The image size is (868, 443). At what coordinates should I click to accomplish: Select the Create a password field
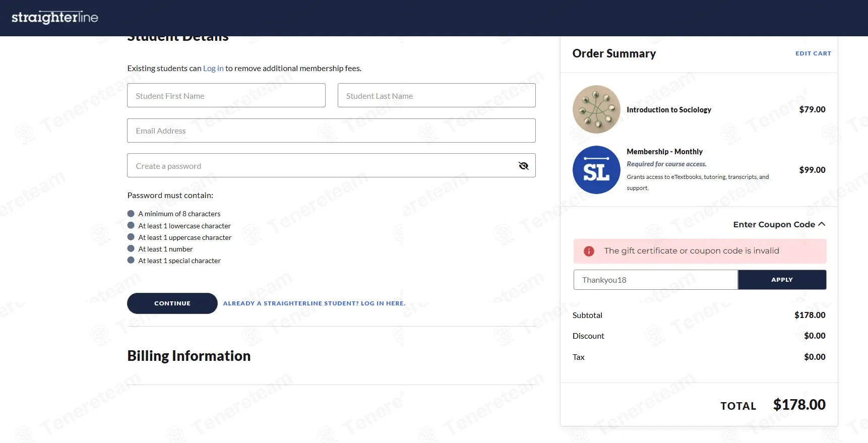click(x=331, y=165)
